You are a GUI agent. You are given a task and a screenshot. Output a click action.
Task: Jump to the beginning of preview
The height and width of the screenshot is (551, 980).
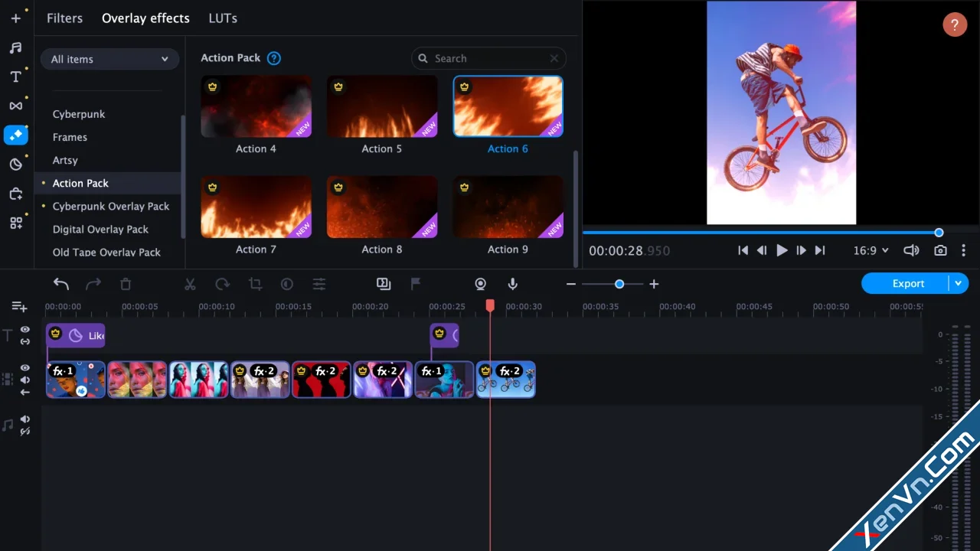743,250
